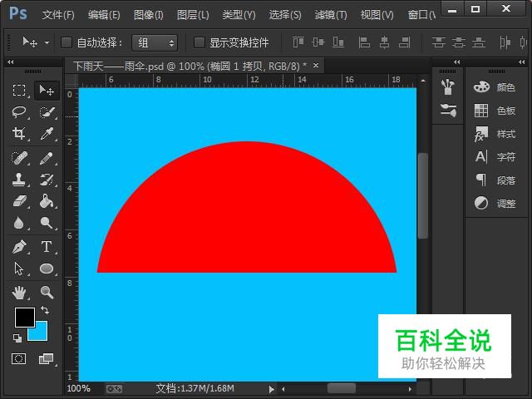The height and width of the screenshot is (399, 532).
Task: Open the 类型(Y) menu
Action: point(239,15)
